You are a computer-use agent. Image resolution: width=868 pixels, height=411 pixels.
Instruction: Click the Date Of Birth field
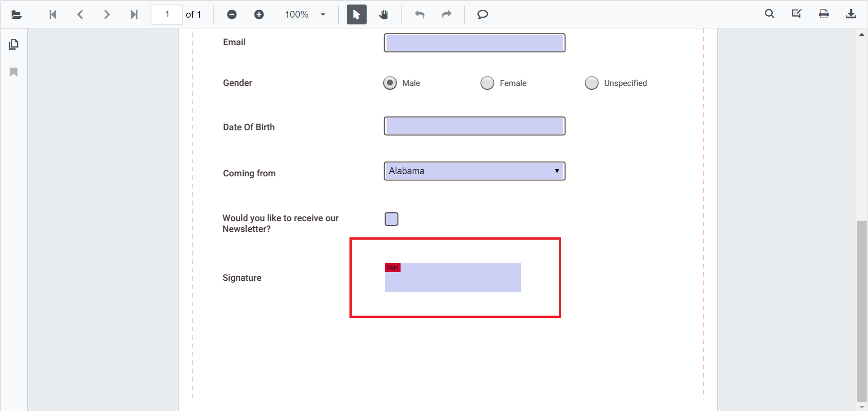(475, 126)
